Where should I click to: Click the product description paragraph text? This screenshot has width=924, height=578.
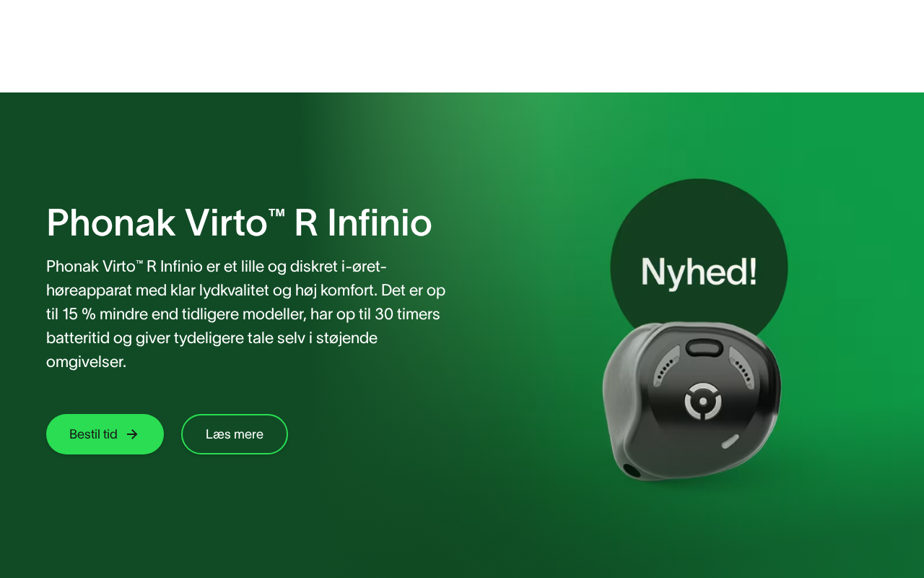(x=246, y=314)
